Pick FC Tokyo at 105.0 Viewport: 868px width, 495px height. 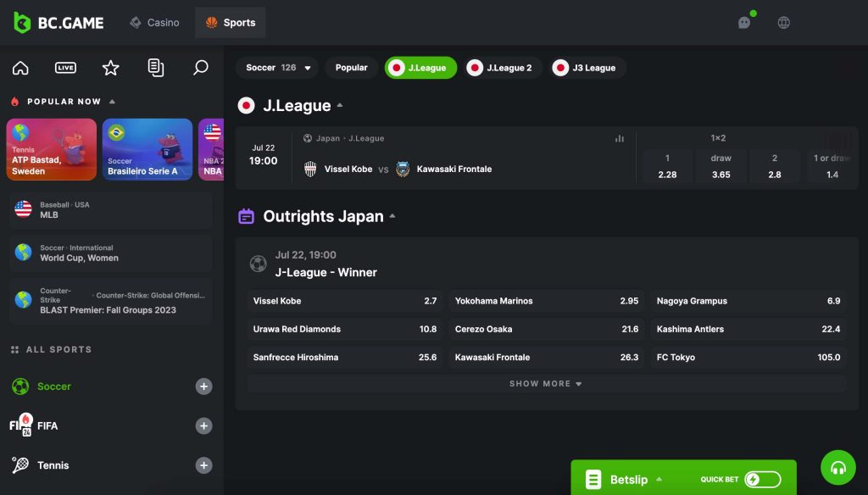click(748, 357)
